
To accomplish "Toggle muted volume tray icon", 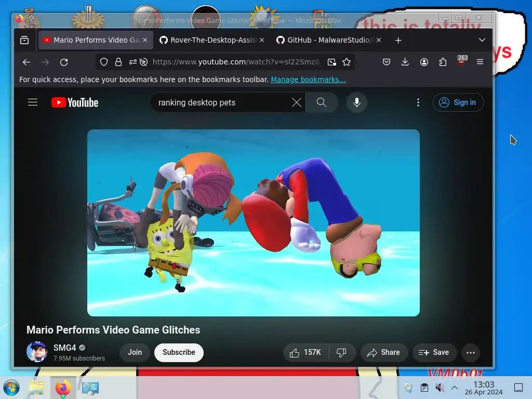I will [x=440, y=388].
